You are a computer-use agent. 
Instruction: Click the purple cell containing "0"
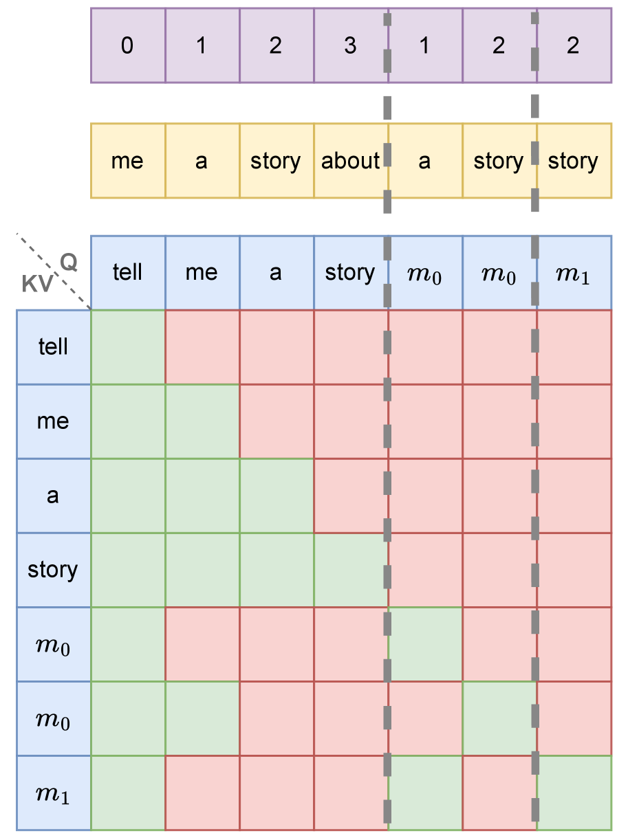point(127,45)
